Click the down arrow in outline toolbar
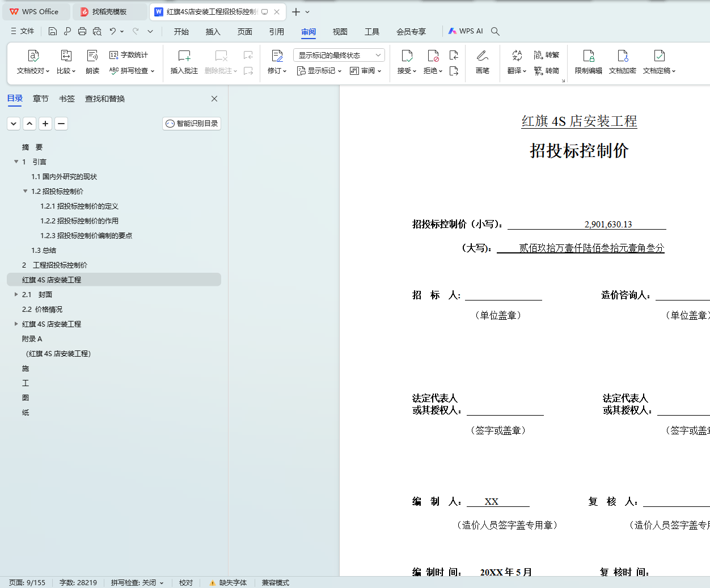Image resolution: width=710 pixels, height=588 pixels. point(14,124)
